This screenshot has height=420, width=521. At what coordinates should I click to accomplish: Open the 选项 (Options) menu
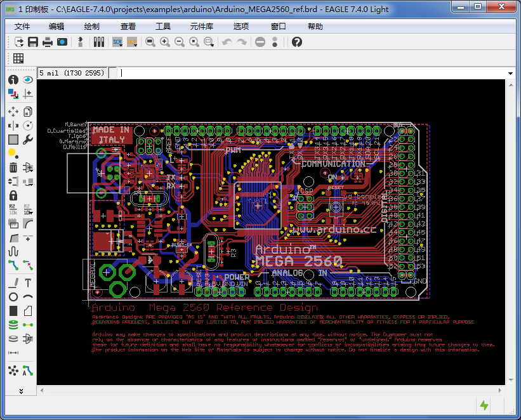(241, 26)
